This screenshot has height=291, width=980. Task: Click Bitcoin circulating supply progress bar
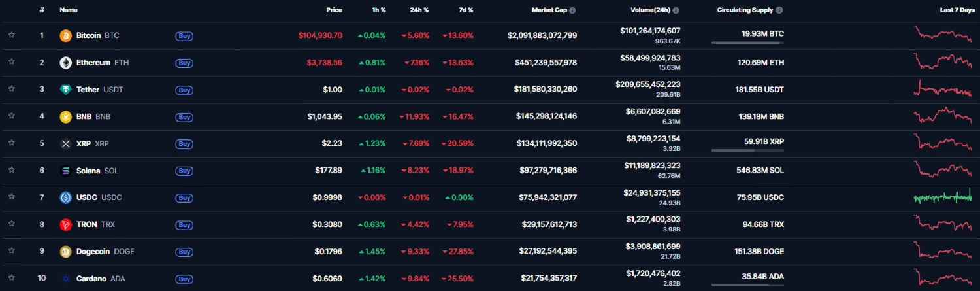coord(747,43)
